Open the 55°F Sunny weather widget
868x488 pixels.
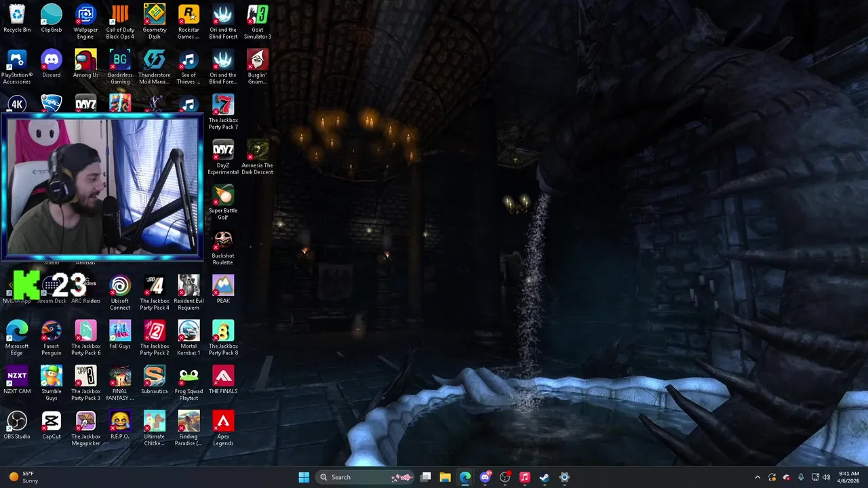(23, 477)
